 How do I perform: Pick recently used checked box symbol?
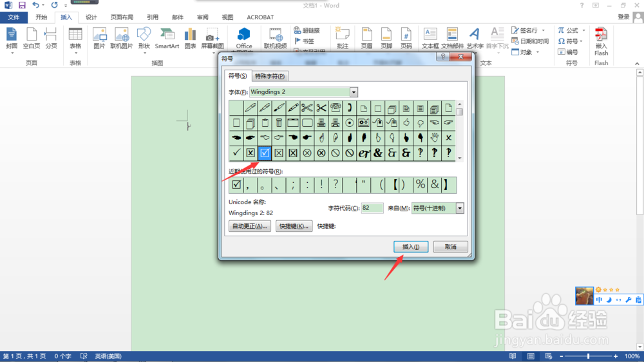pyautogui.click(x=236, y=185)
